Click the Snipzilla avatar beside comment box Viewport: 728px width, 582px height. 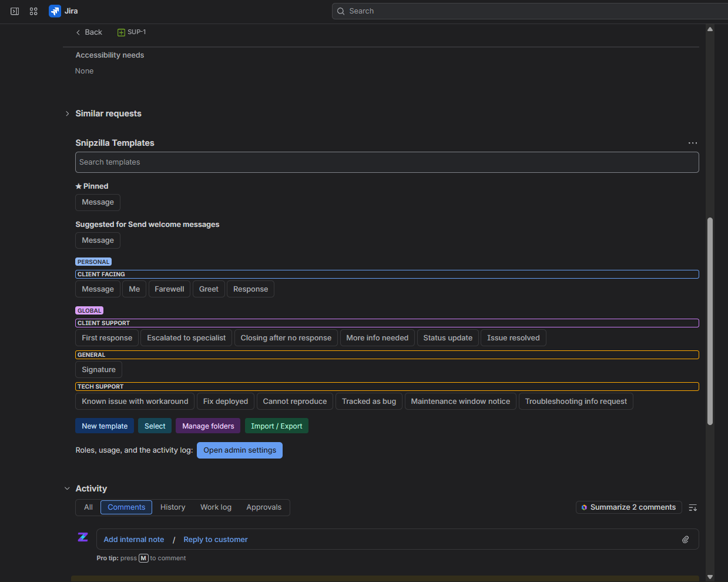coord(83,537)
